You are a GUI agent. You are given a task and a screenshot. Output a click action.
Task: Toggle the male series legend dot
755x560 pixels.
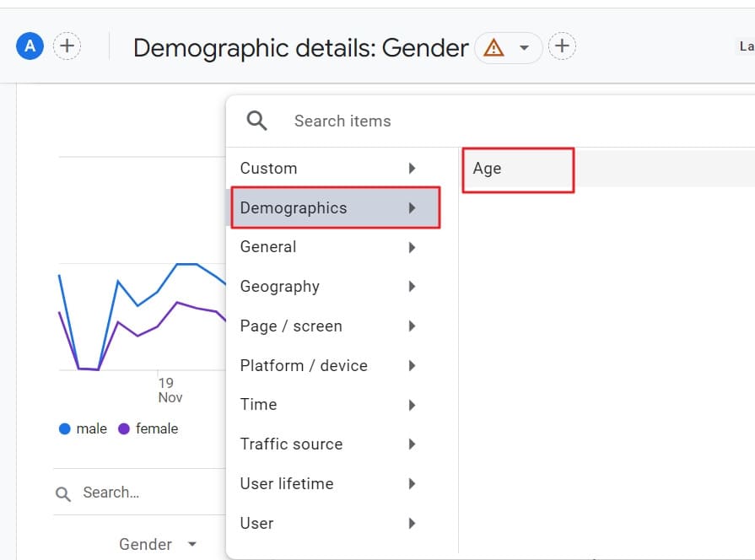[x=64, y=428]
